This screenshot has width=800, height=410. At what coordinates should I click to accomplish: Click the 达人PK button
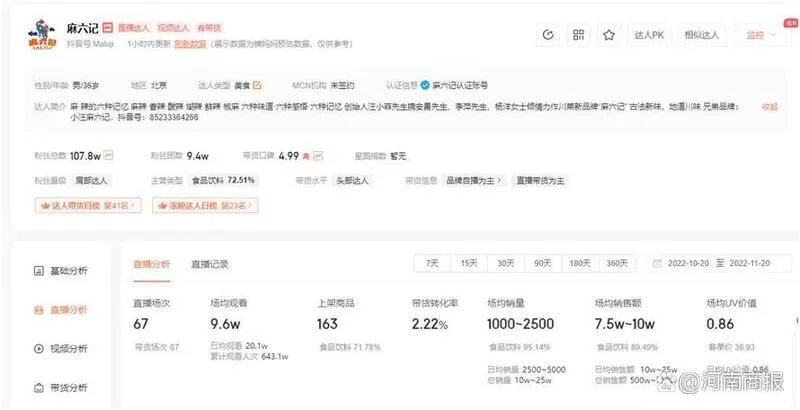[x=649, y=35]
